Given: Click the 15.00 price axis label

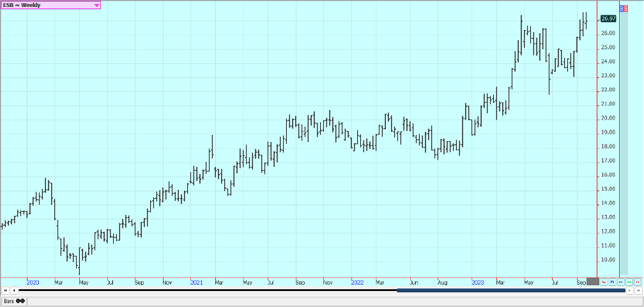Looking at the screenshot, I should 609,189.
